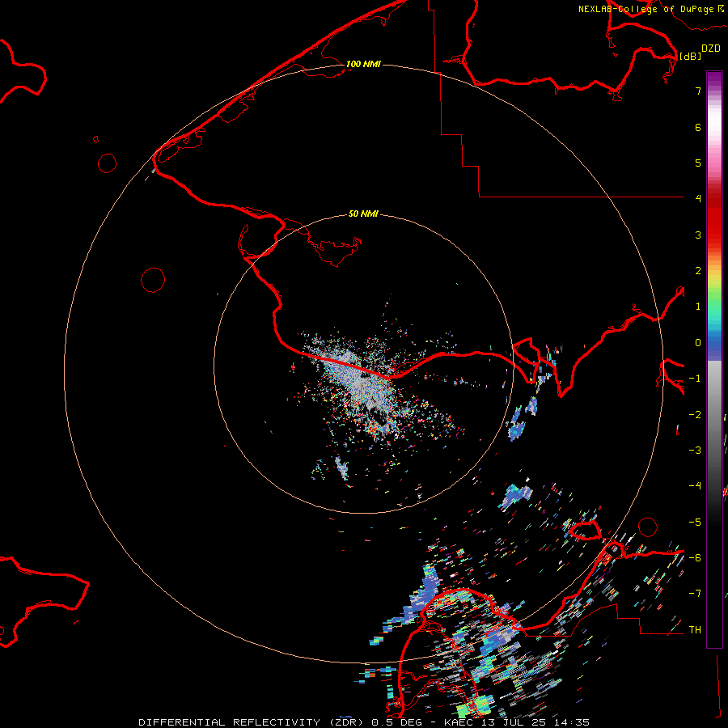Select the 0 dB scale label
This screenshot has width=728, height=728.
coord(698,343)
